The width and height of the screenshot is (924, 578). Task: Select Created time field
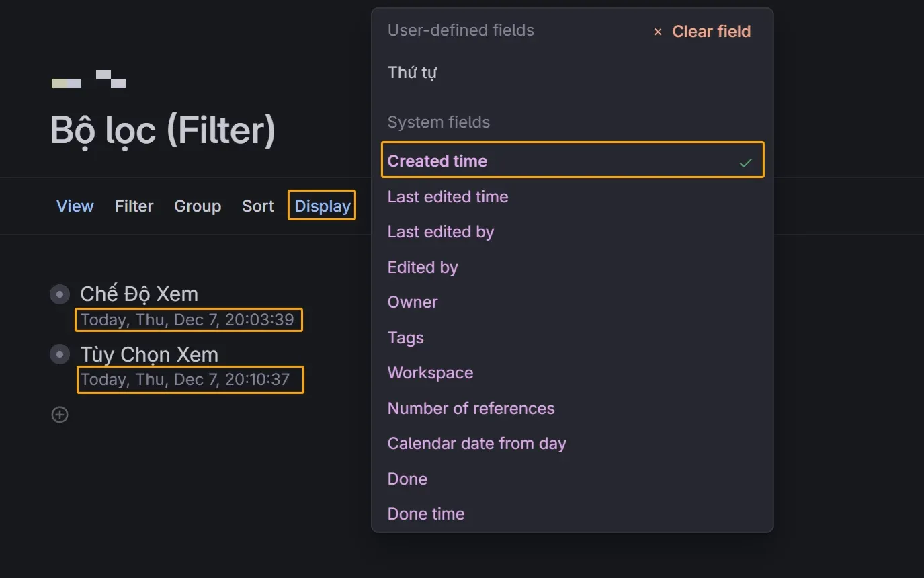[x=573, y=160]
